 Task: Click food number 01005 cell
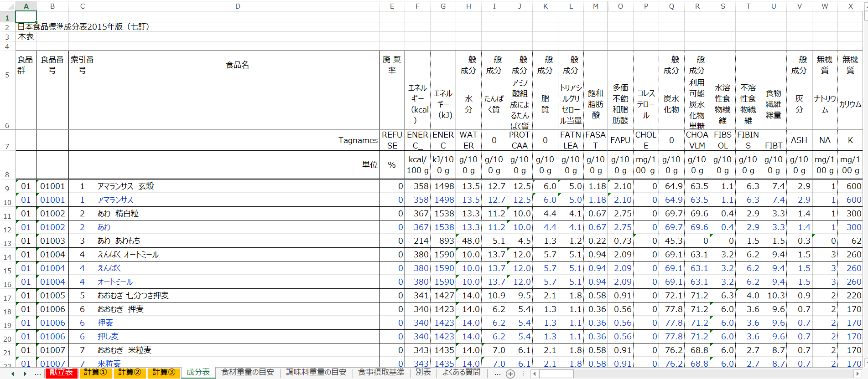tap(52, 296)
